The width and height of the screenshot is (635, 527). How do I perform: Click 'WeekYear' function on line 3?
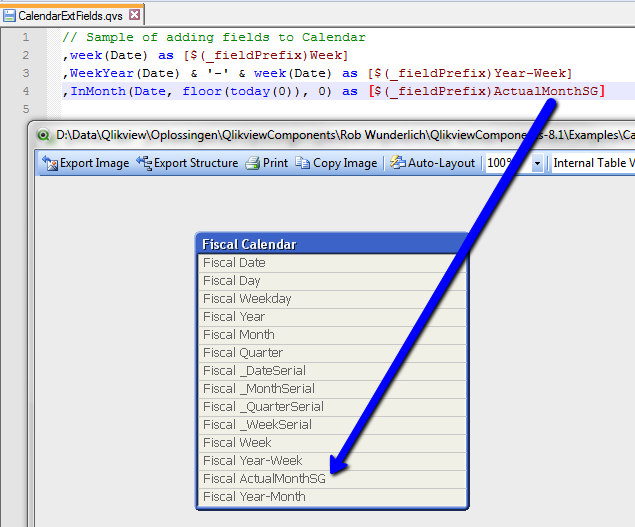click(102, 73)
